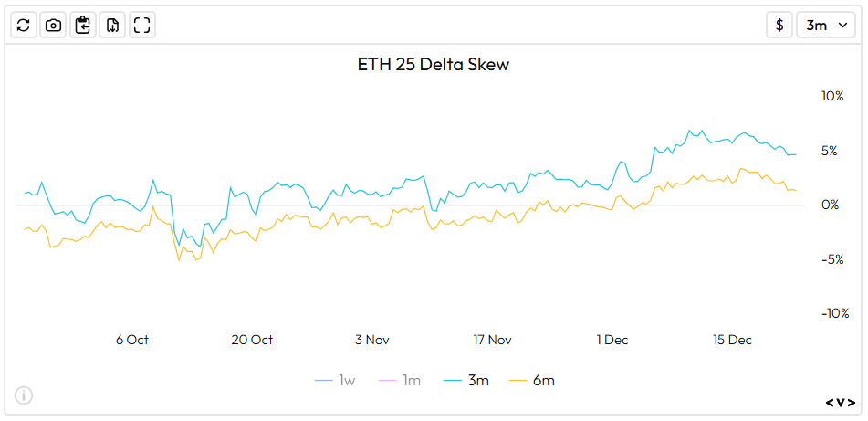The height and width of the screenshot is (421, 868).
Task: Take a chart screenshot with camera icon
Action: pos(54,26)
